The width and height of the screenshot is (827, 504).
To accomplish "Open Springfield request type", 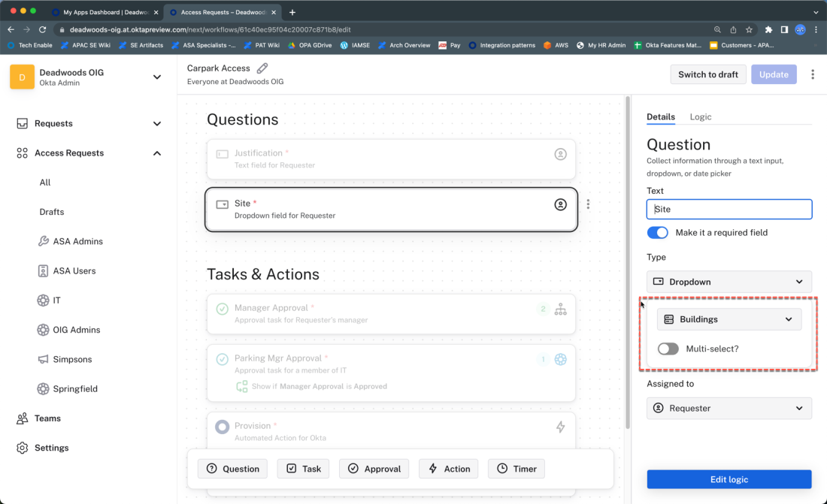I will tap(75, 388).
